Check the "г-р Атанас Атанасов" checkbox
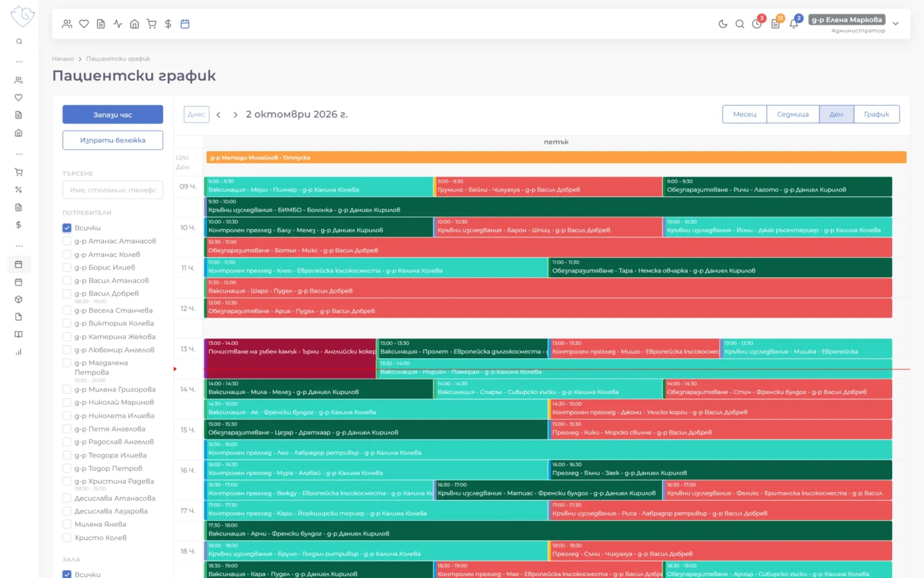The image size is (924, 578). click(67, 241)
